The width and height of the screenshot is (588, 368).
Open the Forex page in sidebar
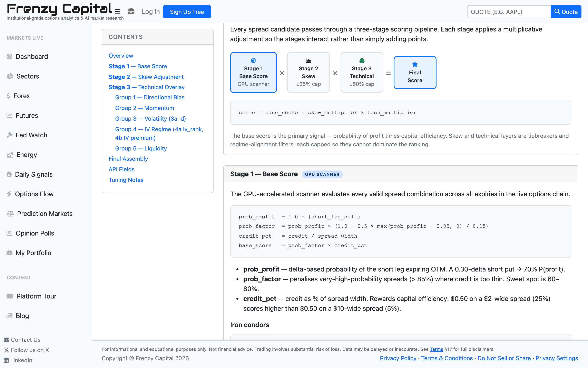pyautogui.click(x=22, y=96)
